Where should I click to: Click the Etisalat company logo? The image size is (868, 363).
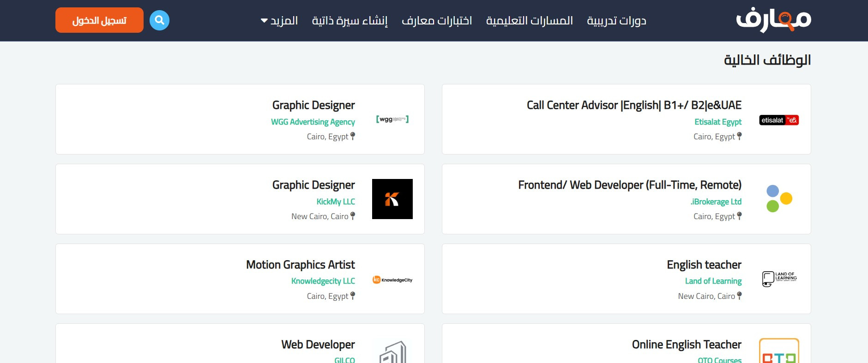[779, 120]
